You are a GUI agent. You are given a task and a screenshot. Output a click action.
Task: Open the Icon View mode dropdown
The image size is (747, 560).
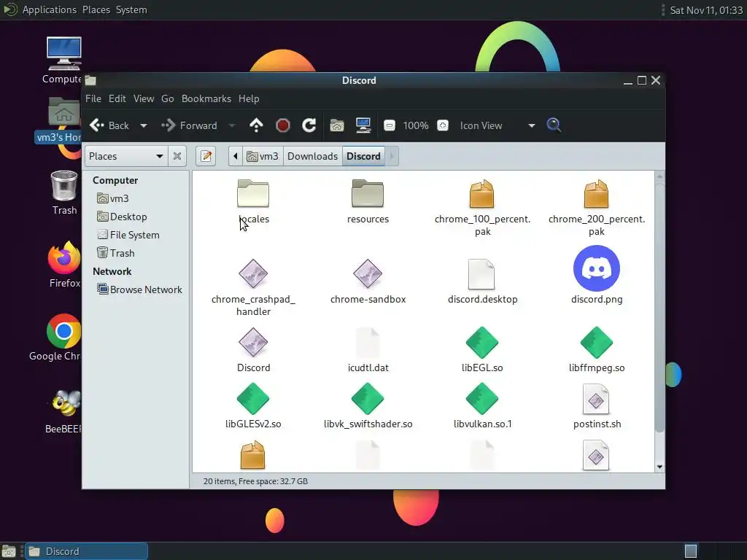498,125
